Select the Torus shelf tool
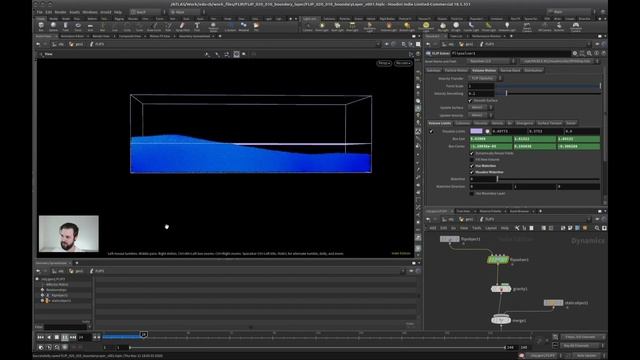Viewport: 640px width, 360px height. pos(78,27)
